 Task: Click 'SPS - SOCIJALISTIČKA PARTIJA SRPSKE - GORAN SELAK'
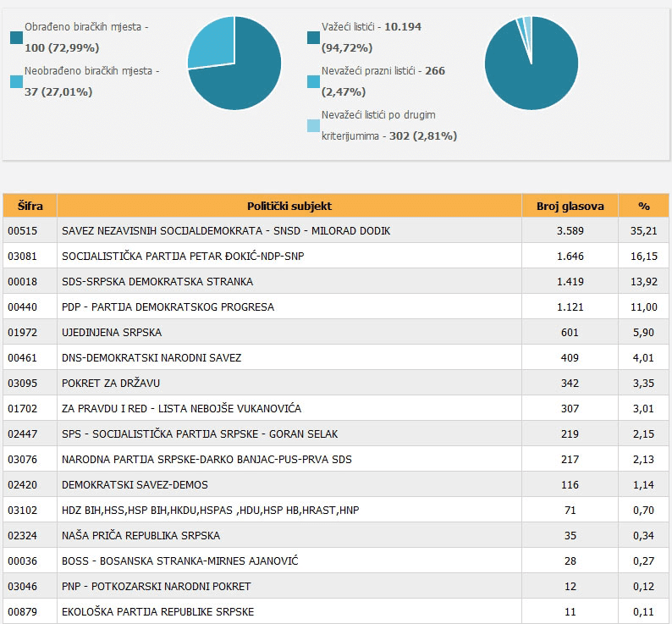tap(200, 434)
